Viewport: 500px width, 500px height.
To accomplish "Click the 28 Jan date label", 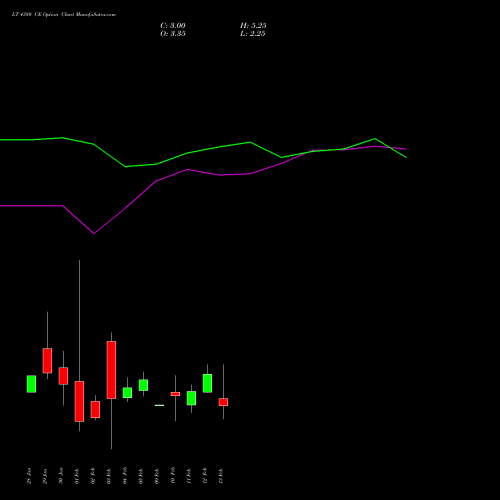I will point(29,476).
